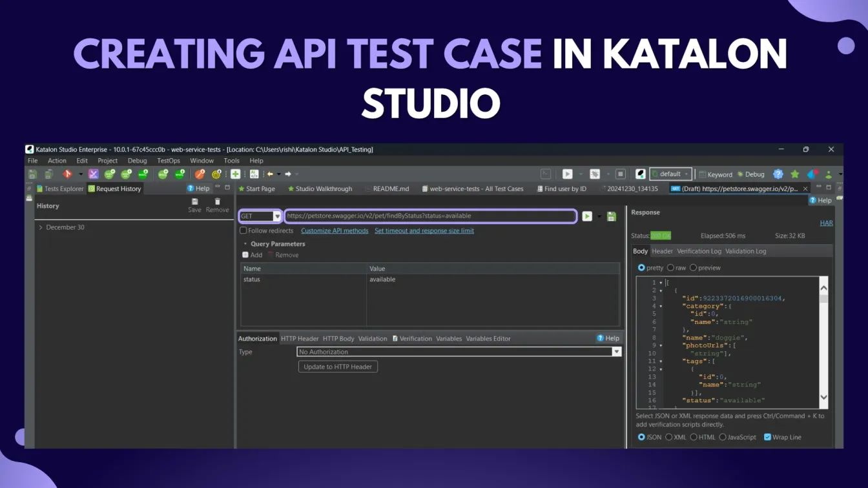Click Customize API methods link
This screenshot has height=488, width=868.
tap(335, 230)
